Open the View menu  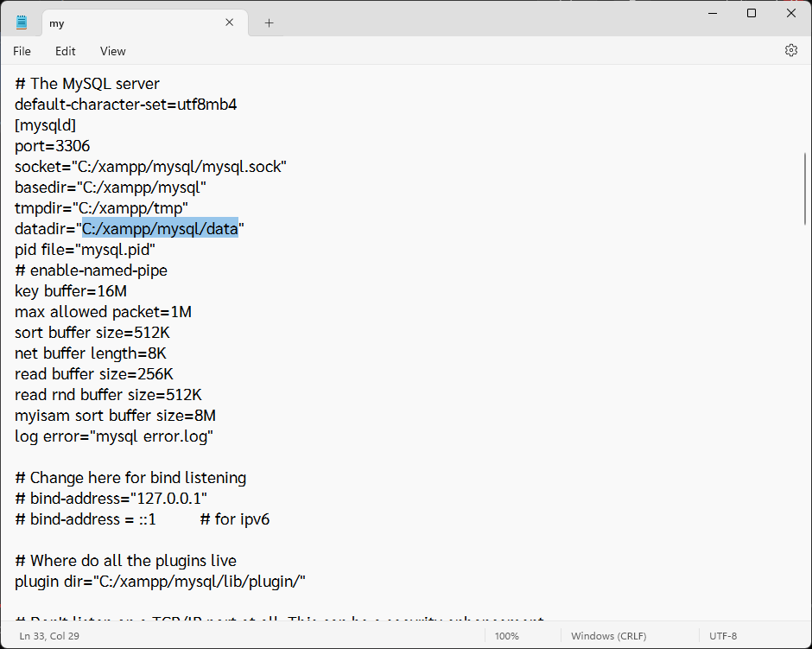point(112,52)
